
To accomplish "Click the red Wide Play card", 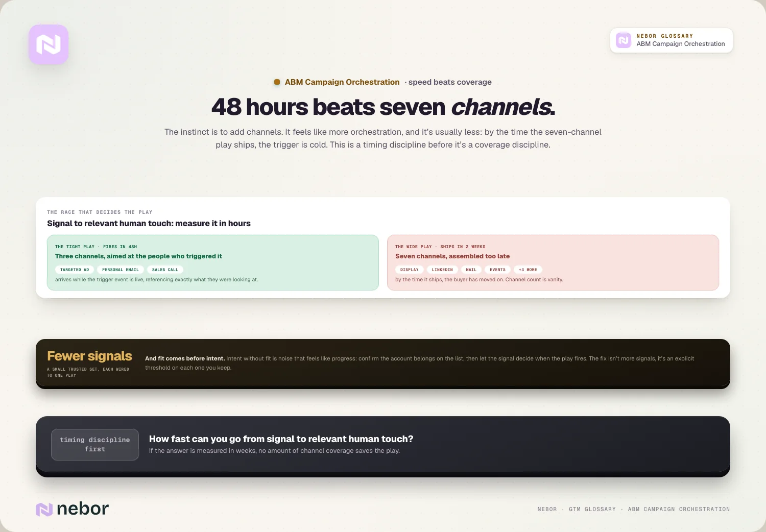I will [x=553, y=262].
